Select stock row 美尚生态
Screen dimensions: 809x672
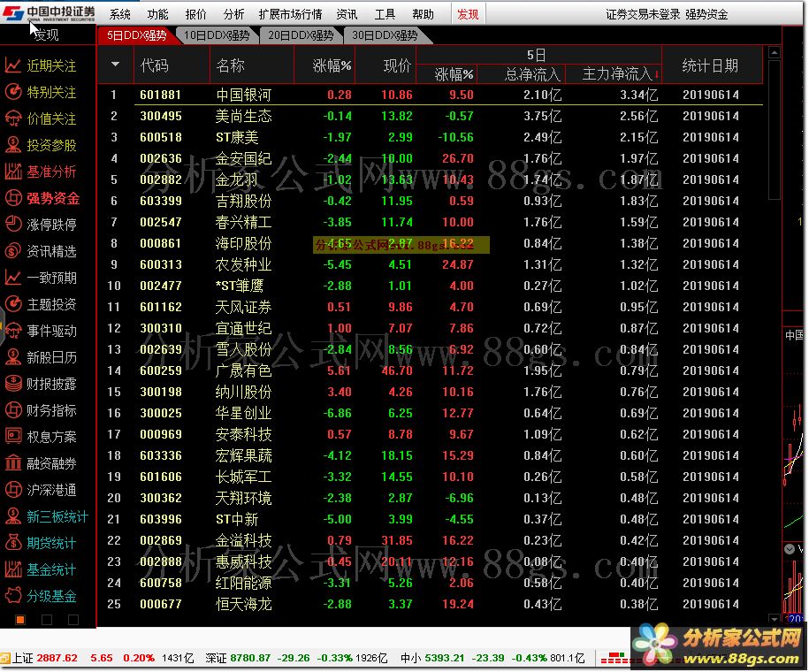pyautogui.click(x=431, y=116)
